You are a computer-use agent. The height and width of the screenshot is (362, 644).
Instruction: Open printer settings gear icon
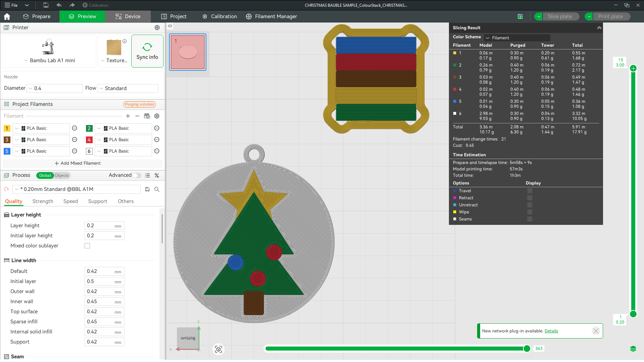(x=157, y=28)
